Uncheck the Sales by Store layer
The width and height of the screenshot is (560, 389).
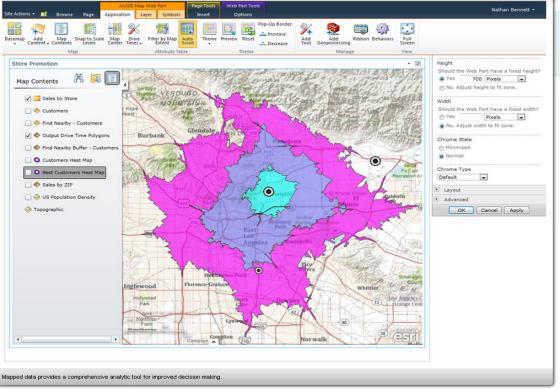pyautogui.click(x=28, y=98)
